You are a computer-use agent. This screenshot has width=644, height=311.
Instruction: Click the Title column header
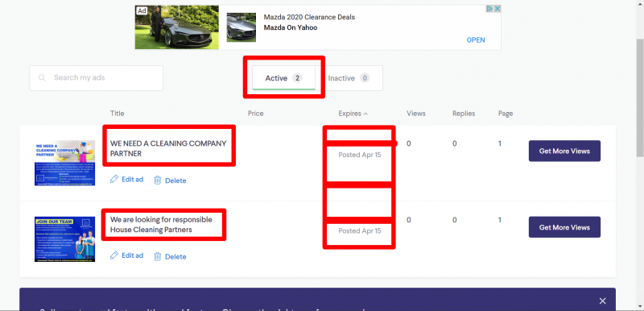[117, 114]
